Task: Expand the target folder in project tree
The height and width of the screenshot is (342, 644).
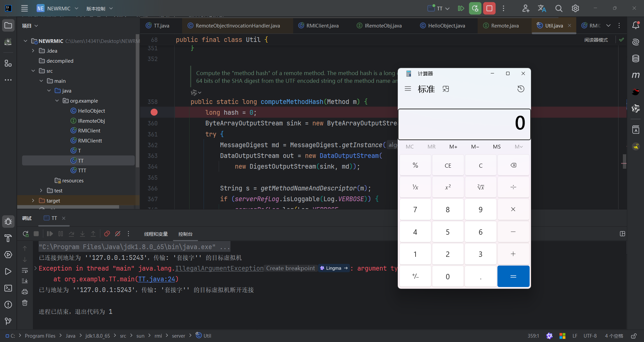Action: pyautogui.click(x=33, y=201)
